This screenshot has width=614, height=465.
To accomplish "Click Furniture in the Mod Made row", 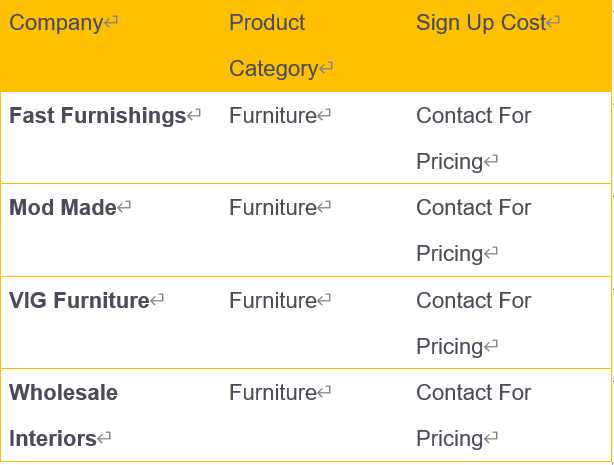I will coord(273,207).
